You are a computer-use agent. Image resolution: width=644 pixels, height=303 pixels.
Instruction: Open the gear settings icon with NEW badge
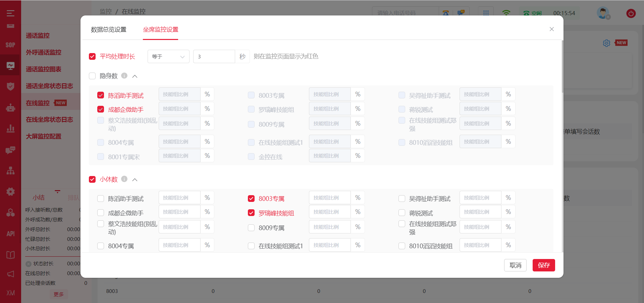tap(606, 43)
